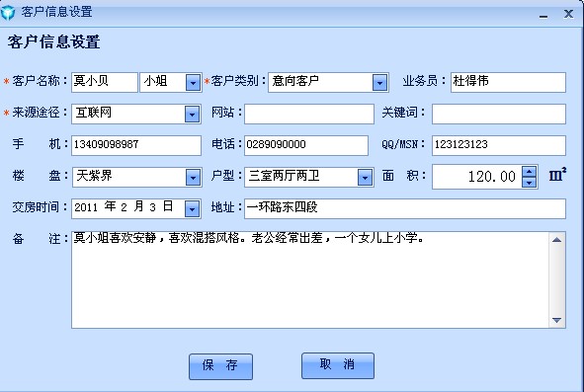Close the 客户信息设置 window

[568, 14]
